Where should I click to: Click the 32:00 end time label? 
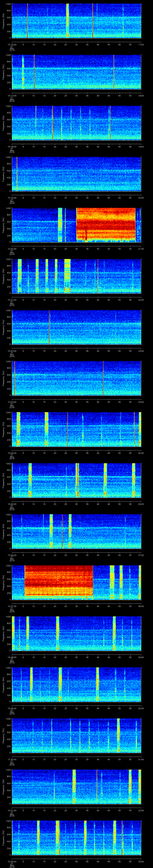[x=141, y=810]
